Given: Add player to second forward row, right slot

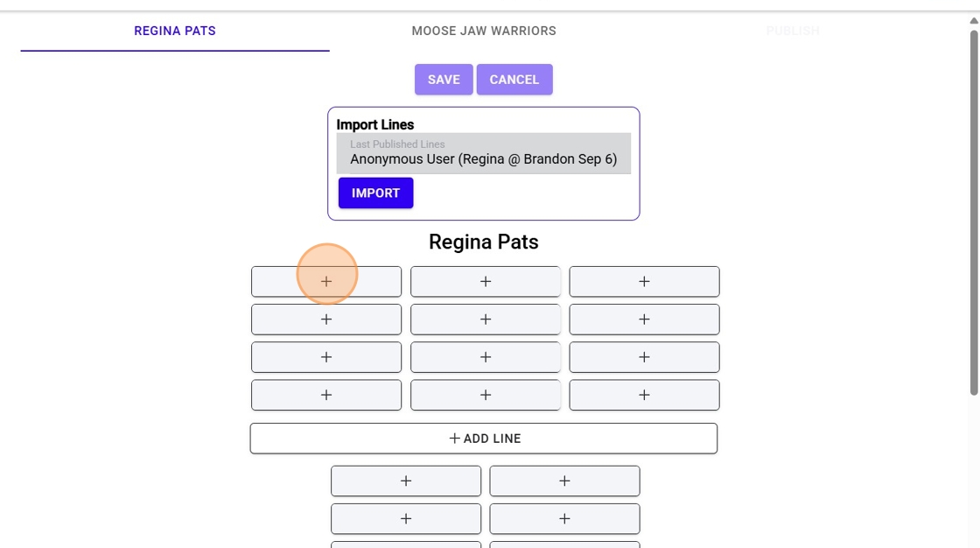Looking at the screenshot, I should (644, 320).
